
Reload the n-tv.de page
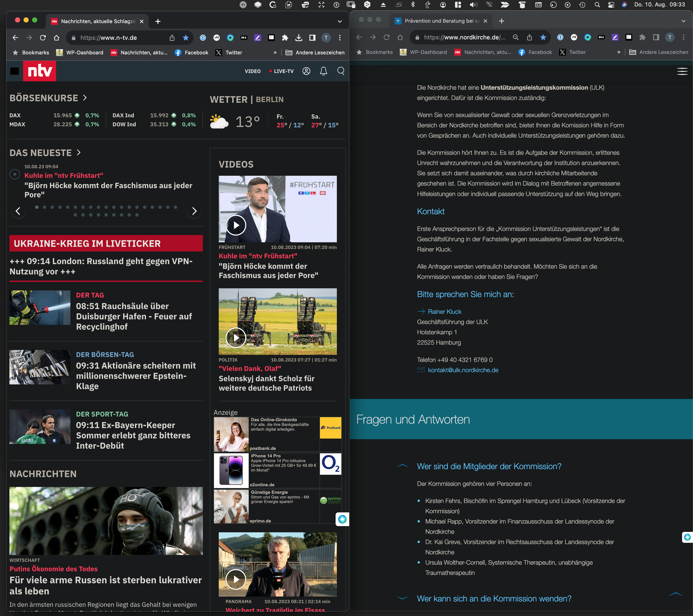[43, 38]
